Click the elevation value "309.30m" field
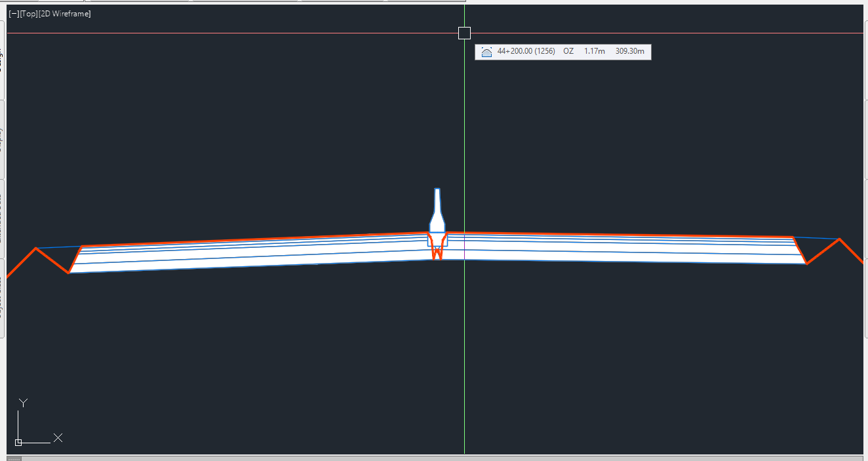Screen dimensions: 868x461 point(631,51)
